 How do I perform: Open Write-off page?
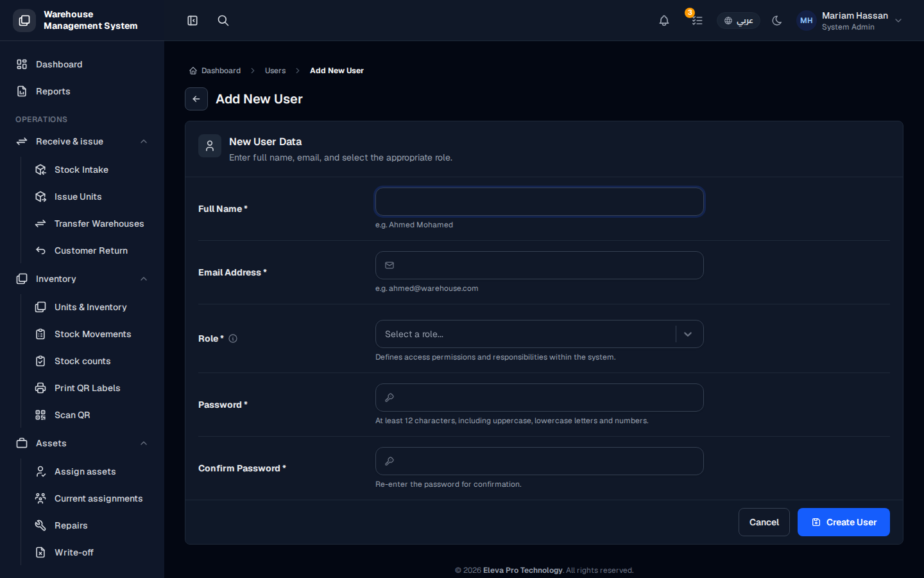92,552
